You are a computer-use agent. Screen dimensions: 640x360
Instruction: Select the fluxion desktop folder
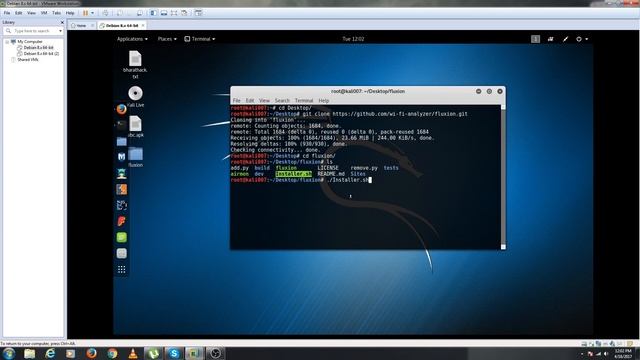tap(136, 157)
